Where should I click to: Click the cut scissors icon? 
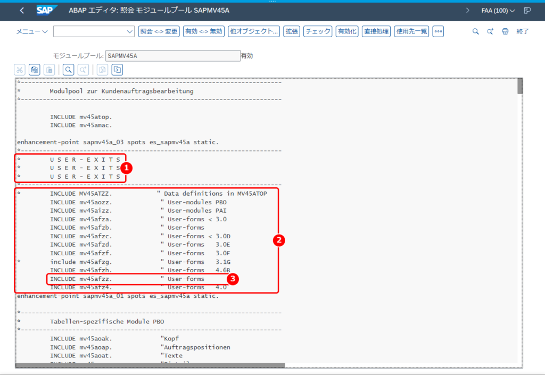pos(20,70)
